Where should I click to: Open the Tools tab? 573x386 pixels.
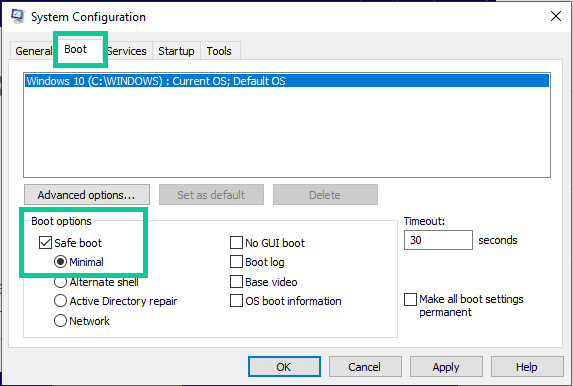219,51
